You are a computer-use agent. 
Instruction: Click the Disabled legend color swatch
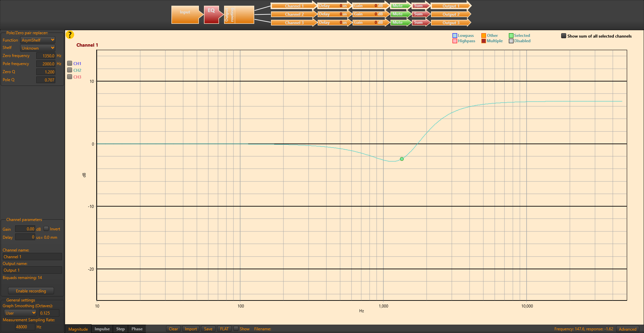511,41
